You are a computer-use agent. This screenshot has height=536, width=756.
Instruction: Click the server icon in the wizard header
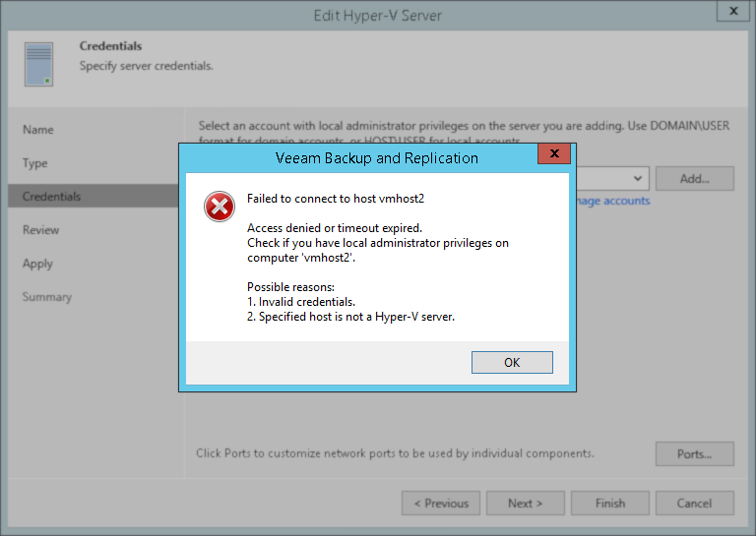tap(39, 64)
